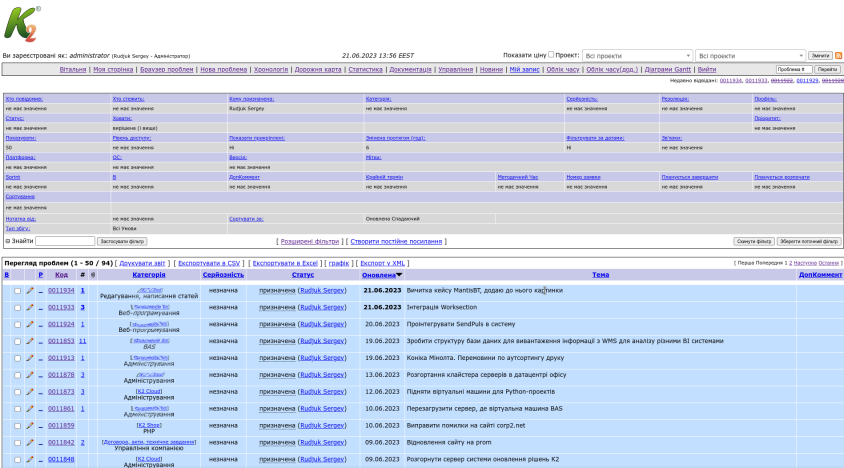Open Розширені фільтри link
844x468 pixels.
[310, 241]
